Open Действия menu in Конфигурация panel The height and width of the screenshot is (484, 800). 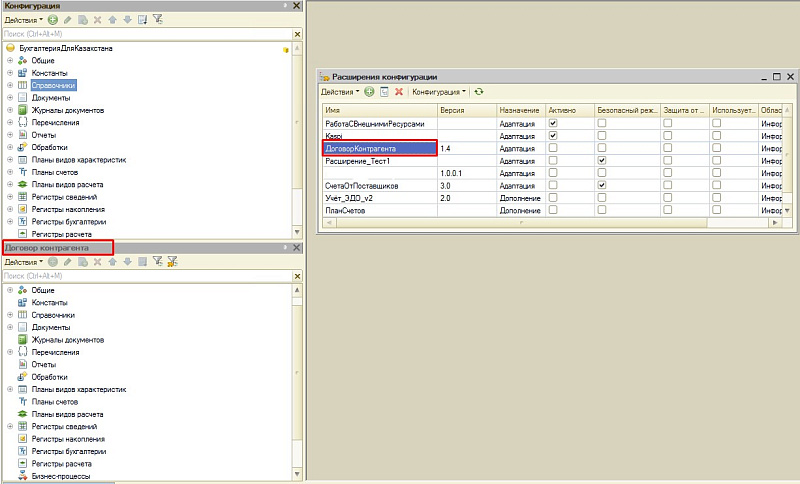[23, 20]
